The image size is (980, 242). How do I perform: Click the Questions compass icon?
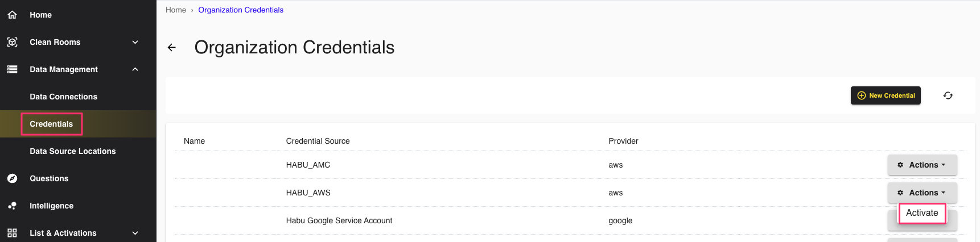12,178
